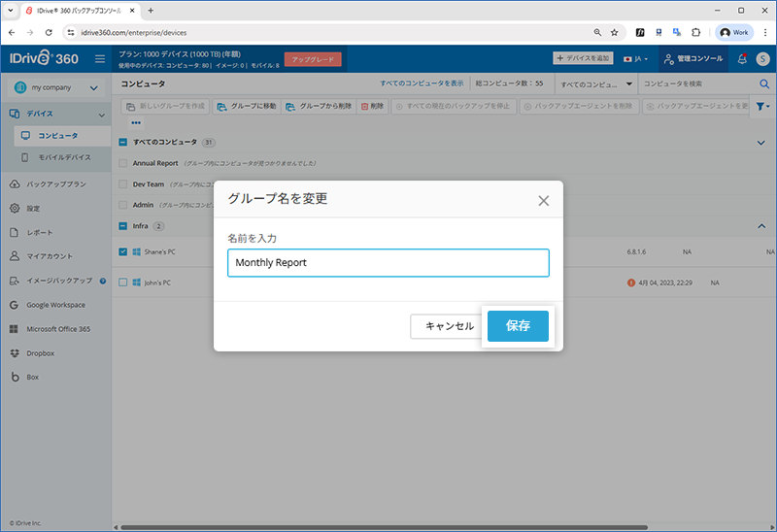Open the Settings (設定) gear item
This screenshot has height=532, width=777.
pyautogui.click(x=33, y=208)
